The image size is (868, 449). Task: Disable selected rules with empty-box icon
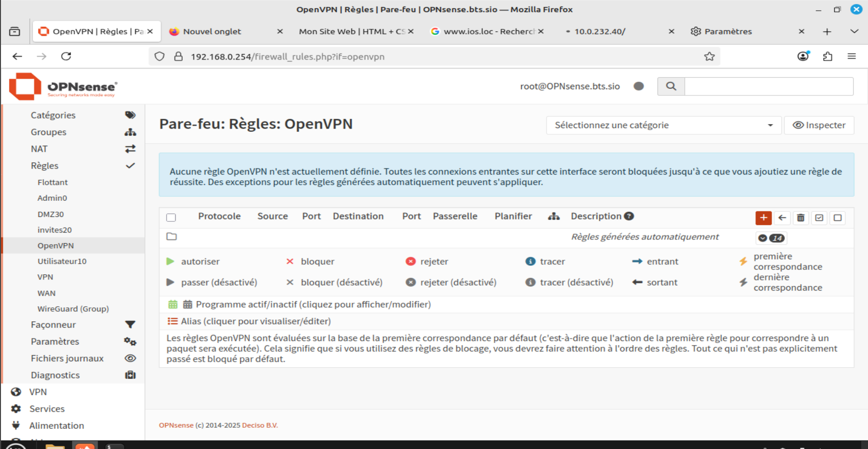838,217
